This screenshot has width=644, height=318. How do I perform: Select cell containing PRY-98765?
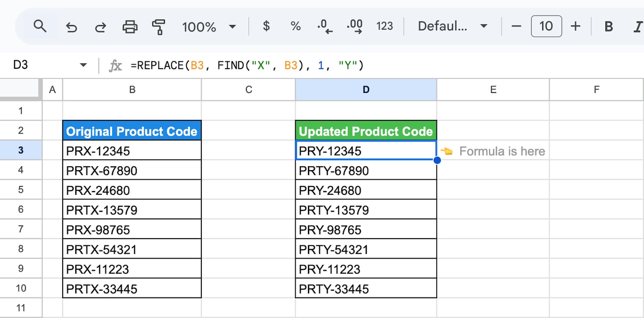point(366,229)
